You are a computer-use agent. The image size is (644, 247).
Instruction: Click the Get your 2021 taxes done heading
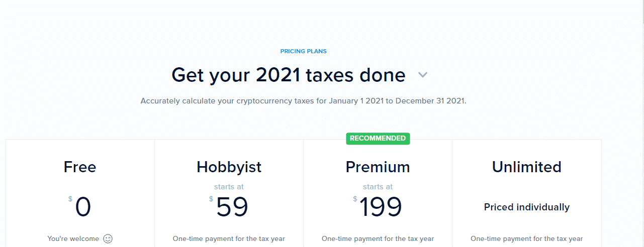(x=289, y=75)
